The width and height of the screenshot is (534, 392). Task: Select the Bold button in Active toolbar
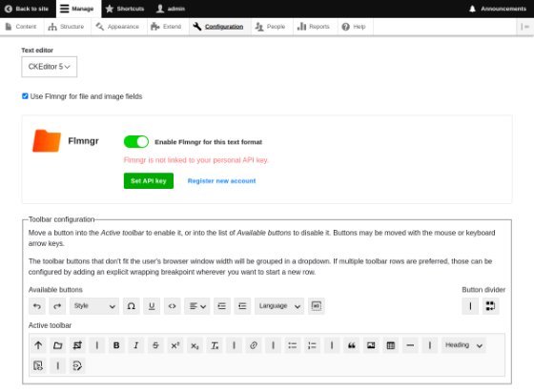point(116,345)
